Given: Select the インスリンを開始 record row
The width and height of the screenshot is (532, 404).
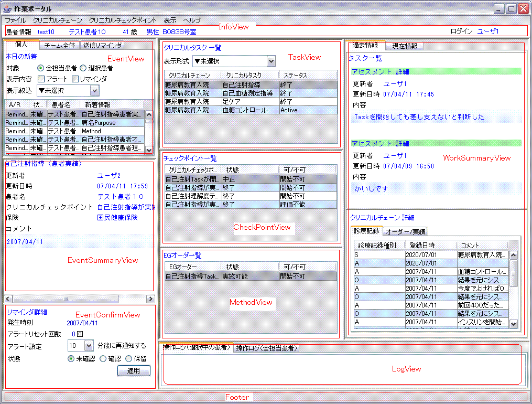Looking at the screenshot, I should tap(431, 322).
